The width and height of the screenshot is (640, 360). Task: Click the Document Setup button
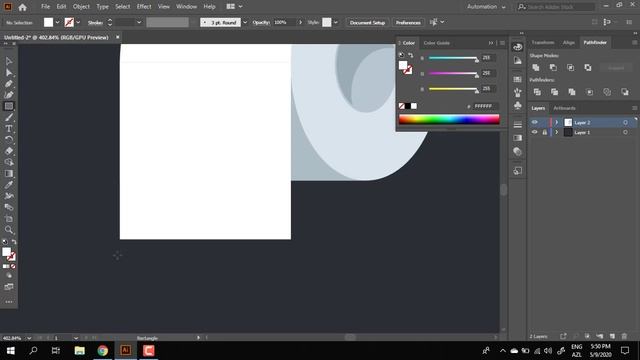pos(367,22)
